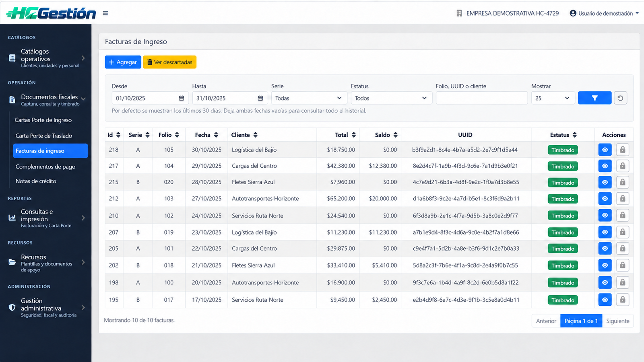Click Timbrado badge for invoice 218
Image resolution: width=644 pixels, height=362 pixels.
(x=563, y=150)
